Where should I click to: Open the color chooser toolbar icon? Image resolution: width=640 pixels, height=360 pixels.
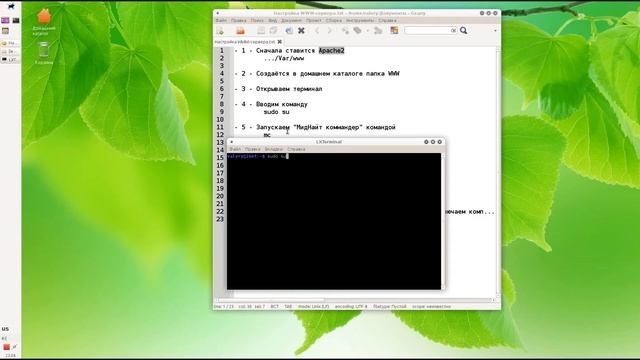tap(394, 31)
